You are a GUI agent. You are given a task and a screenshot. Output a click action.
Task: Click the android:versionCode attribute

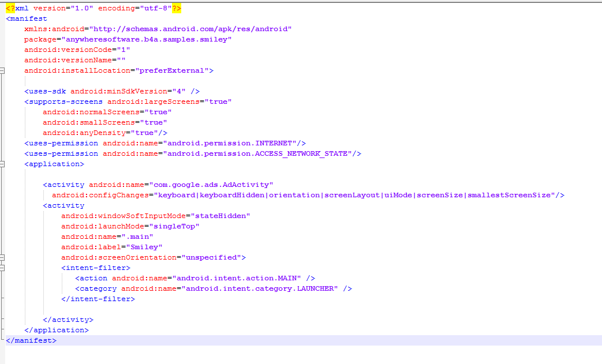pos(63,50)
